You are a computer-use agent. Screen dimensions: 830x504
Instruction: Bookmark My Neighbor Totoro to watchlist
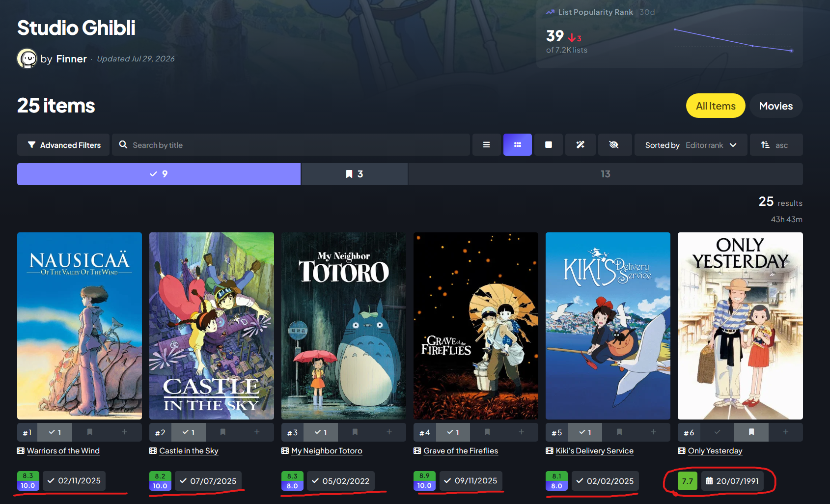coord(355,432)
